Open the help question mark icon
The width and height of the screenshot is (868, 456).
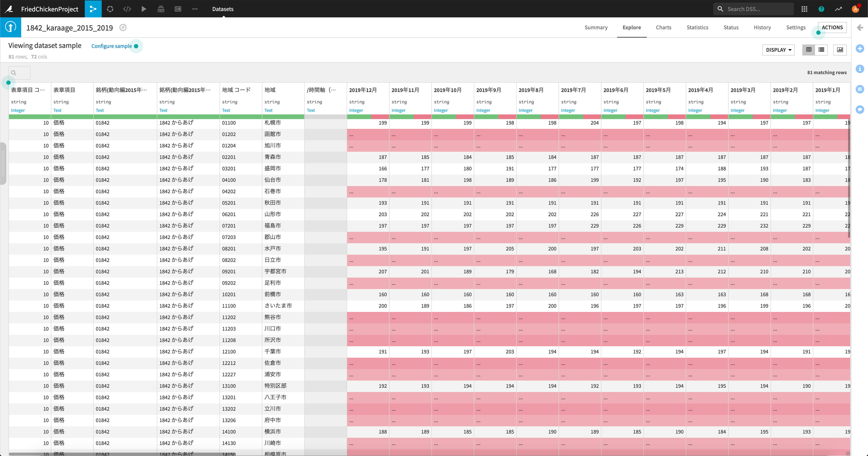click(821, 9)
